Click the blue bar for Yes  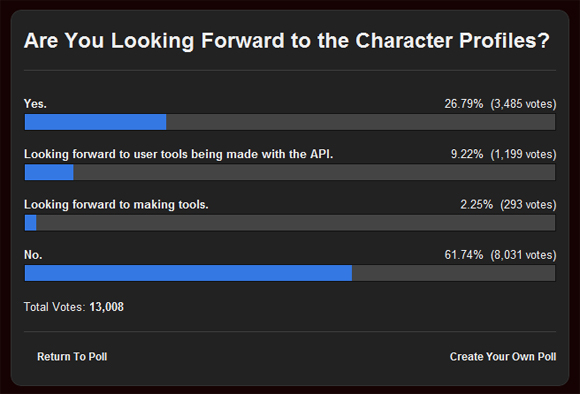[x=95, y=122]
